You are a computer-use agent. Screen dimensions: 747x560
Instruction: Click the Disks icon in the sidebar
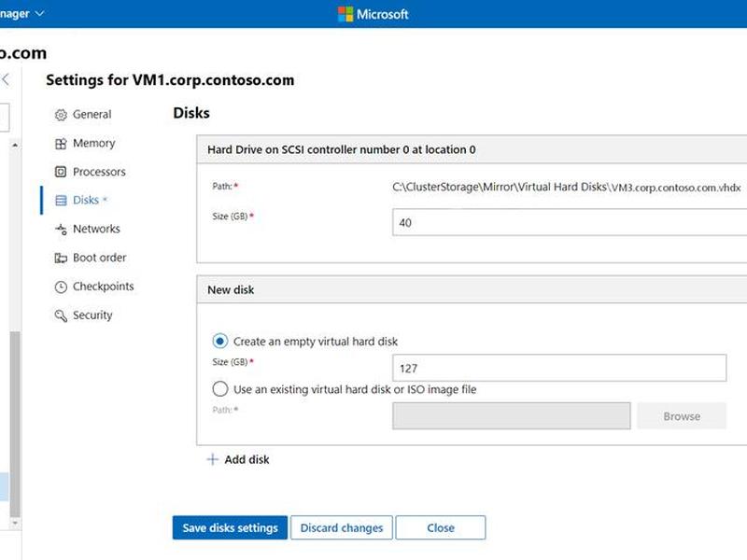[61, 201]
